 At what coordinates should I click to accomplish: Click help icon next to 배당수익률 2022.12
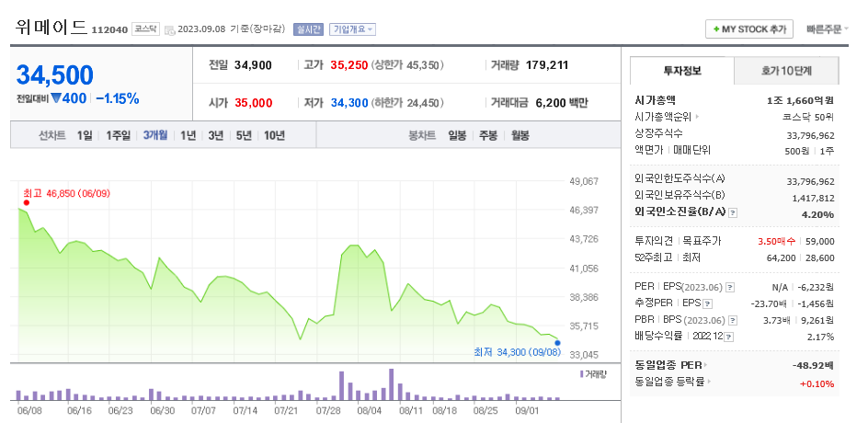pyautogui.click(x=729, y=337)
